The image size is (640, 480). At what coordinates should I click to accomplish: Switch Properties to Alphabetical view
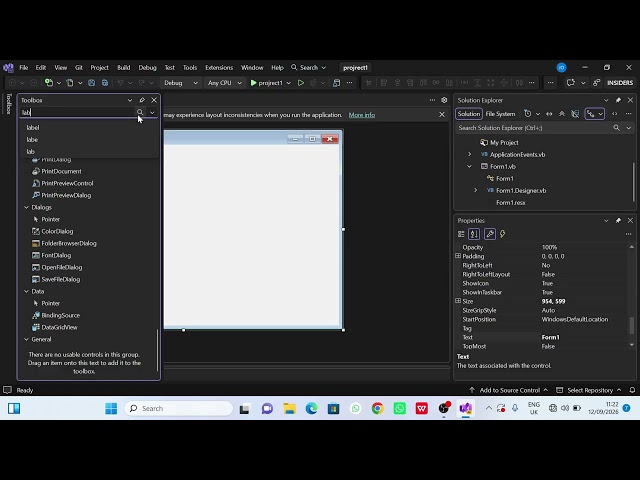coord(474,234)
